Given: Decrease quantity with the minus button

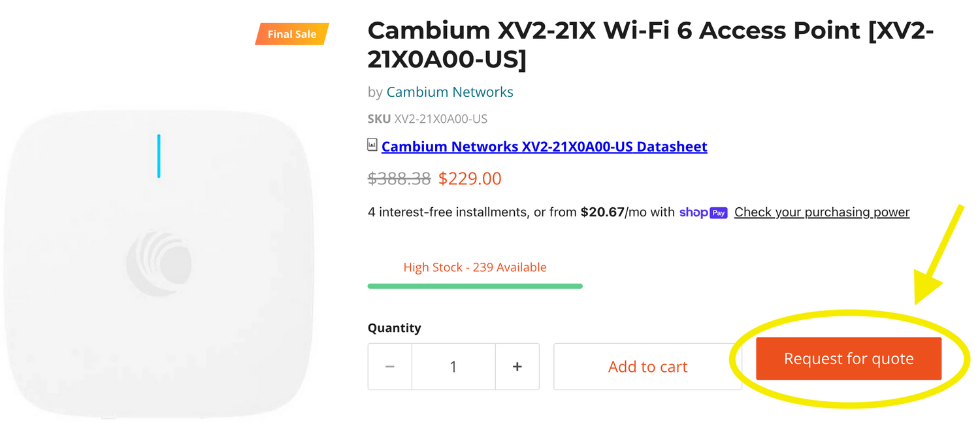Looking at the screenshot, I should [390, 367].
